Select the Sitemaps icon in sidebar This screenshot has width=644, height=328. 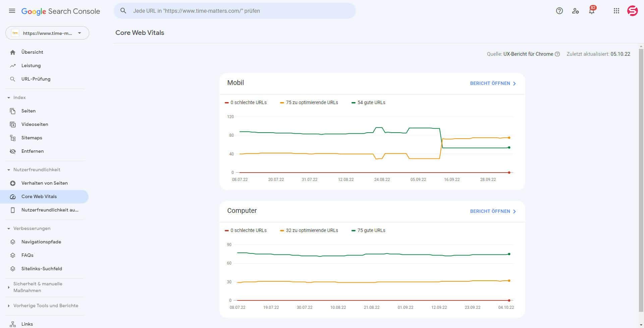[13, 138]
